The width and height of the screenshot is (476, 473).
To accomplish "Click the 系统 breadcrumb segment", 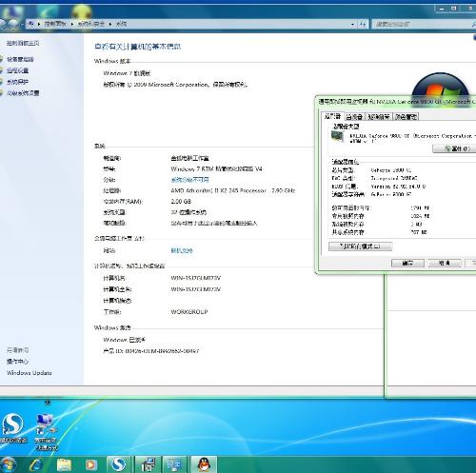I will click(x=121, y=24).
